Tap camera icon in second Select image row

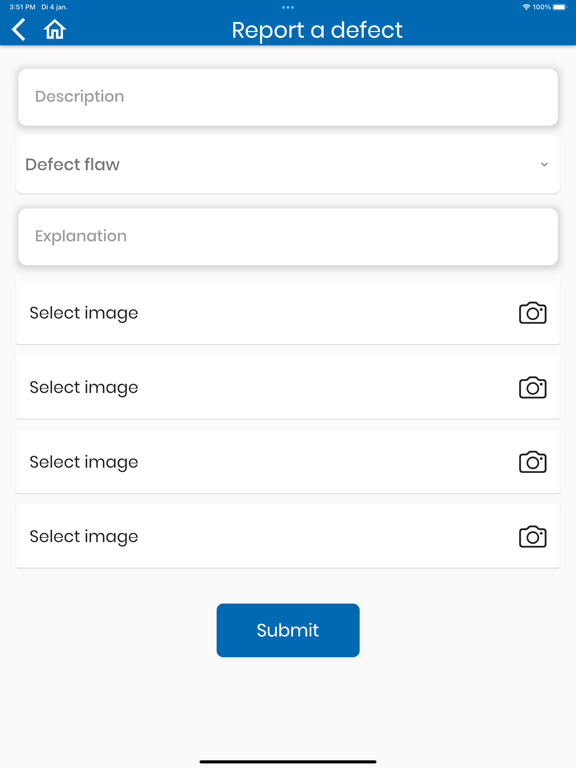pyautogui.click(x=532, y=387)
